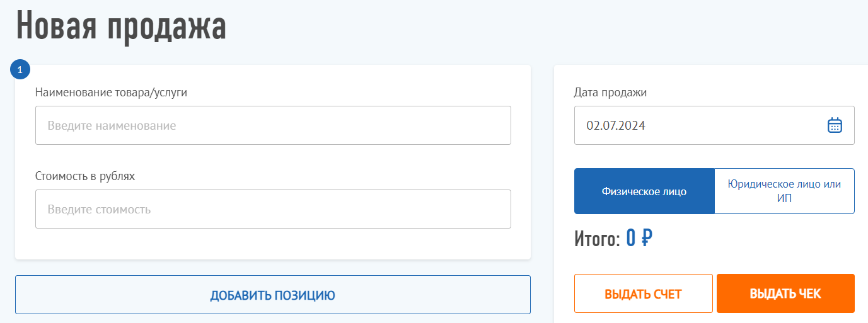Click the Стоимость в рублях label
The height and width of the screenshot is (323, 868).
[x=85, y=176]
